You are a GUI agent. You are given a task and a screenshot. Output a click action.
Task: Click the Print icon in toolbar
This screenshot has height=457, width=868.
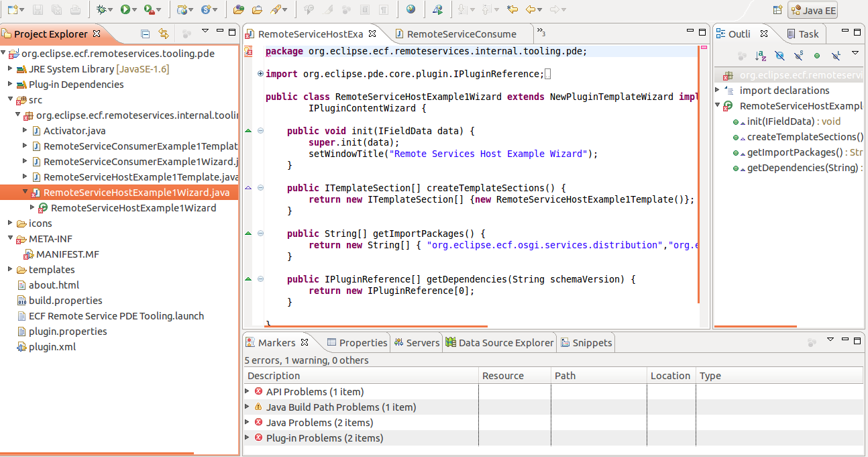click(x=75, y=9)
